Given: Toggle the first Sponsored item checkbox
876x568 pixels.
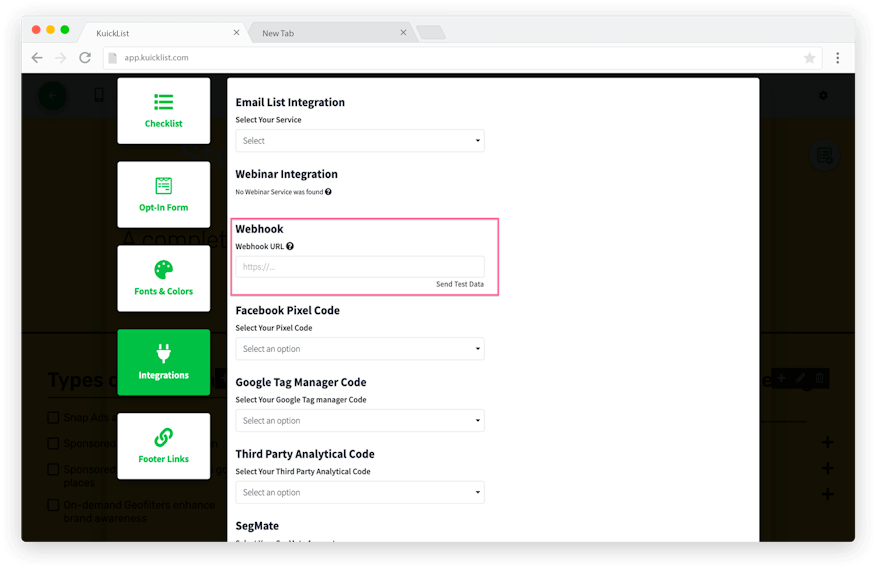Looking at the screenshot, I should pos(54,443).
